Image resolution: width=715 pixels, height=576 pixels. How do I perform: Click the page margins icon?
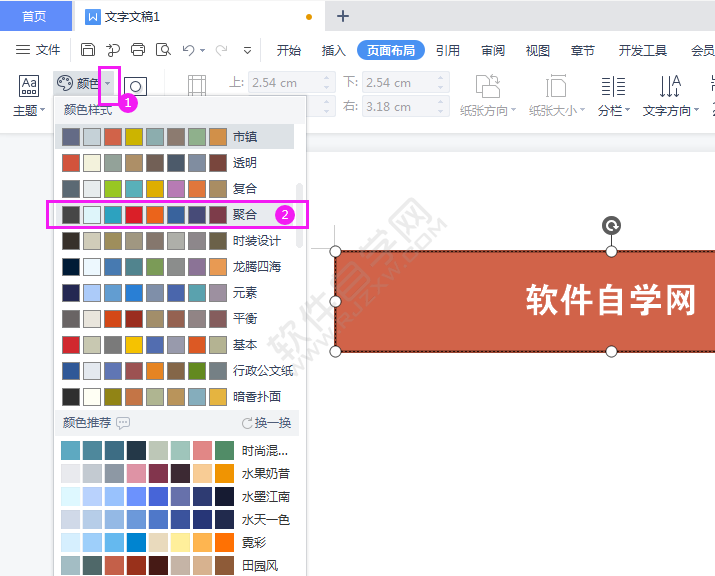[197, 85]
